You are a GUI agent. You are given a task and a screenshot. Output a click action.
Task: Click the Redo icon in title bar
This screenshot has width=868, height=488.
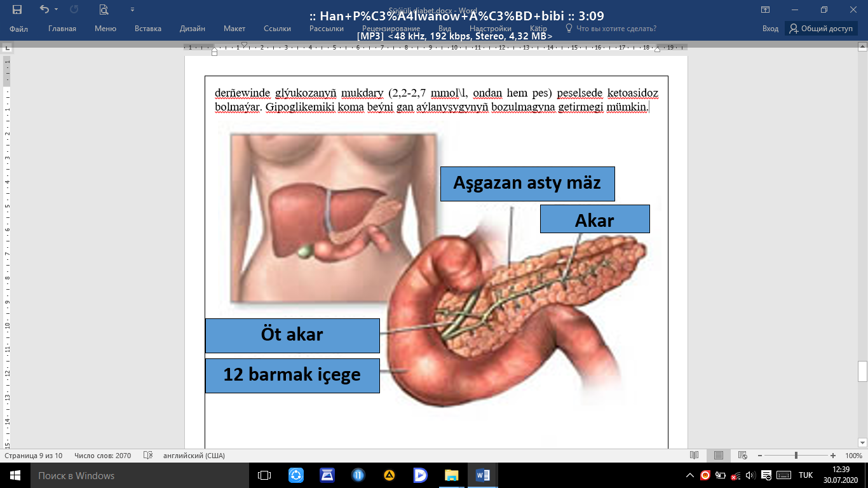tap(74, 10)
